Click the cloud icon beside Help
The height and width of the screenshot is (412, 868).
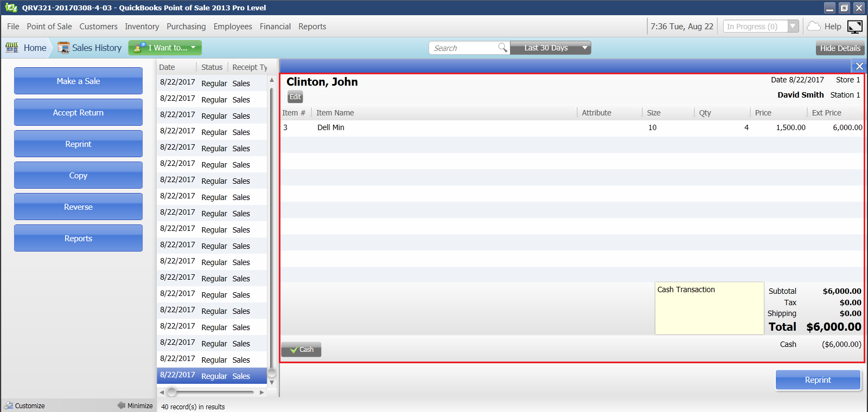(814, 26)
